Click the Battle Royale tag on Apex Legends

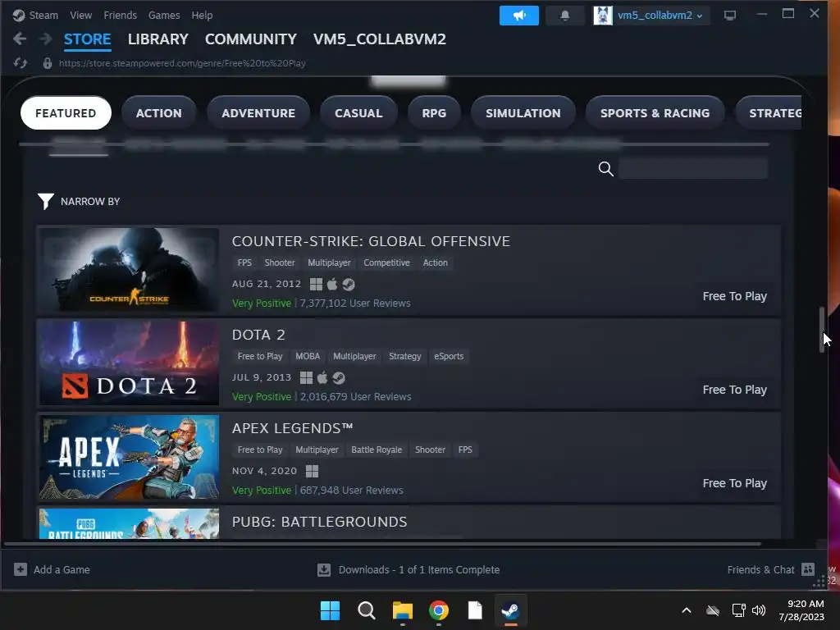click(377, 450)
